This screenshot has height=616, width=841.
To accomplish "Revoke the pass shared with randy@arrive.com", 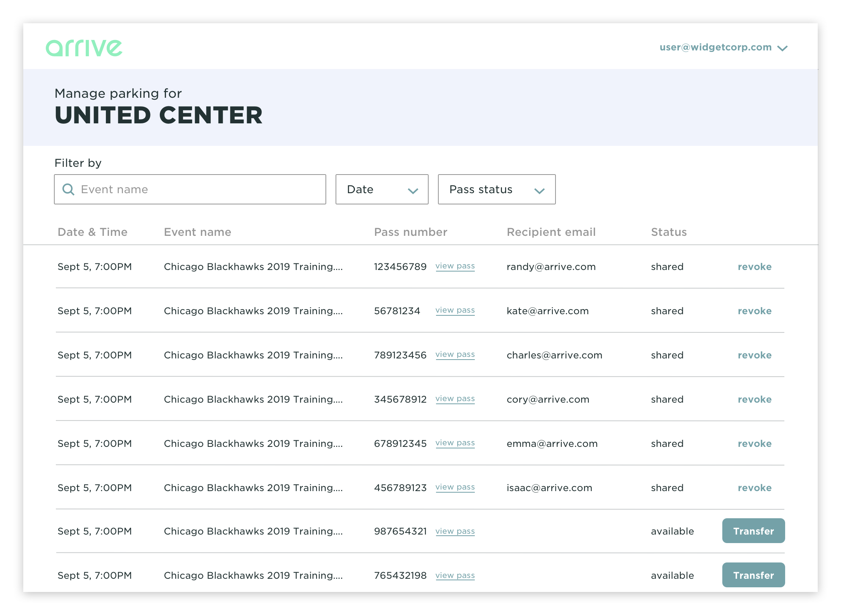I will (754, 267).
